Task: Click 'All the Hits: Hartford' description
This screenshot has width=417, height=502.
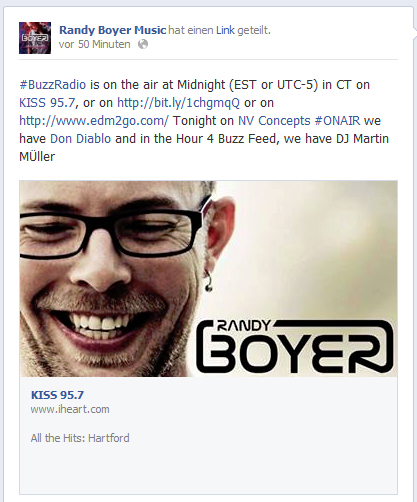Action: coord(80,438)
